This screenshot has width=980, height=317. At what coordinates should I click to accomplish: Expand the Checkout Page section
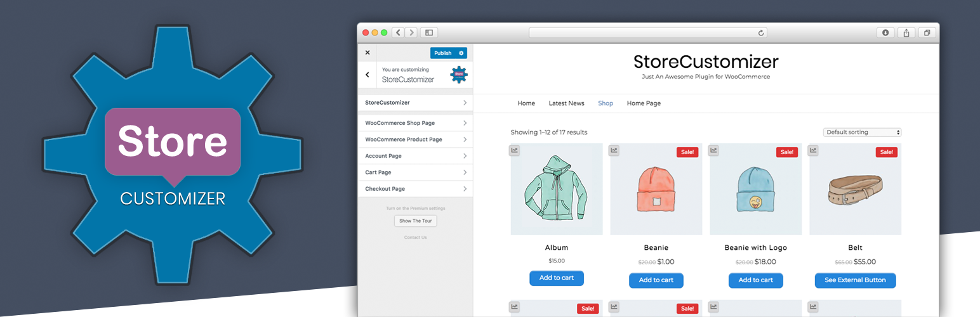coord(416,189)
